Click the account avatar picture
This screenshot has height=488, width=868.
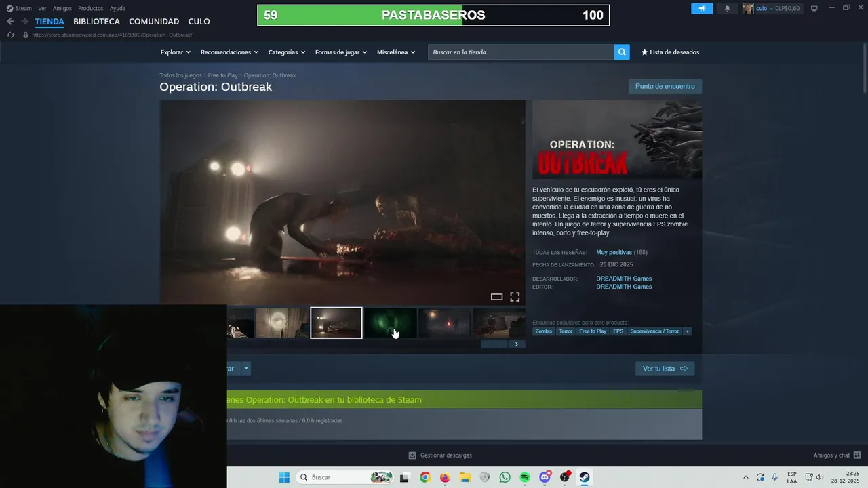pyautogui.click(x=748, y=8)
